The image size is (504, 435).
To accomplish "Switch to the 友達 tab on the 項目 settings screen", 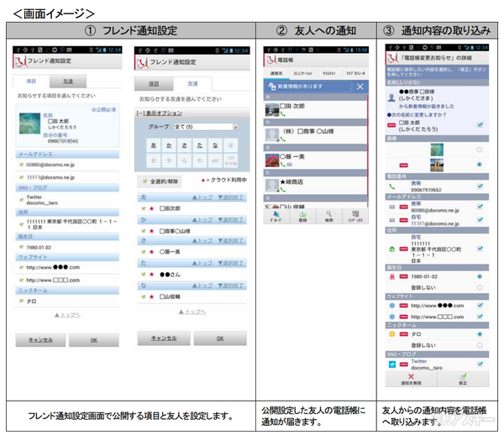I will 68,81.
